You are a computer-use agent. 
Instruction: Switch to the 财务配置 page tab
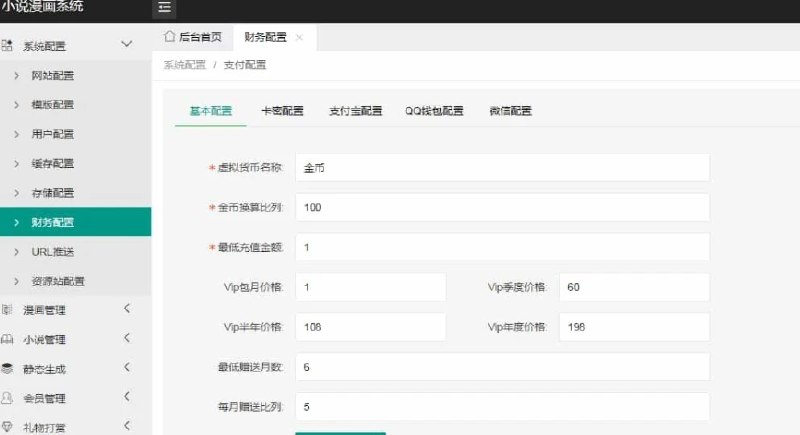coord(274,37)
